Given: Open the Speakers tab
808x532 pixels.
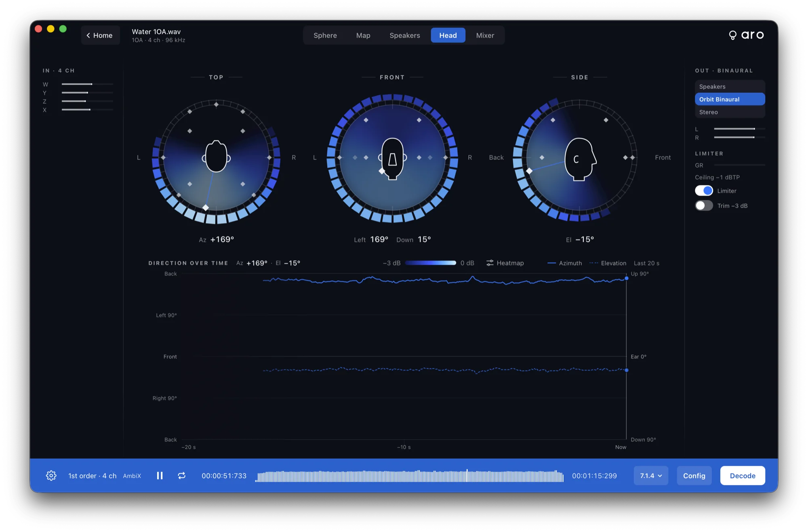Looking at the screenshot, I should (405, 35).
